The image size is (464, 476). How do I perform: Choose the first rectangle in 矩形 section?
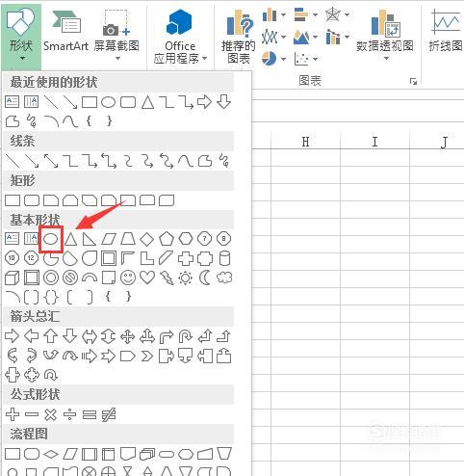[x=13, y=200]
